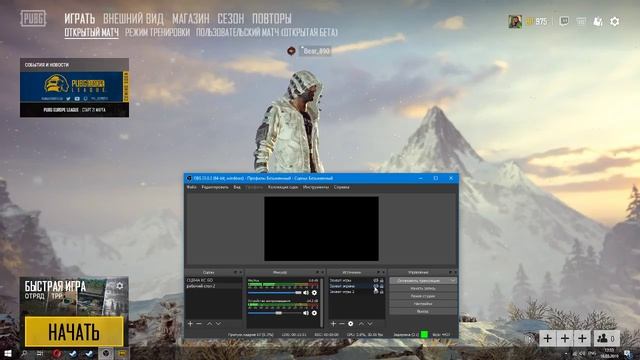Click PUBG player avatar picture
The width and height of the screenshot is (640, 360).
(515, 21)
